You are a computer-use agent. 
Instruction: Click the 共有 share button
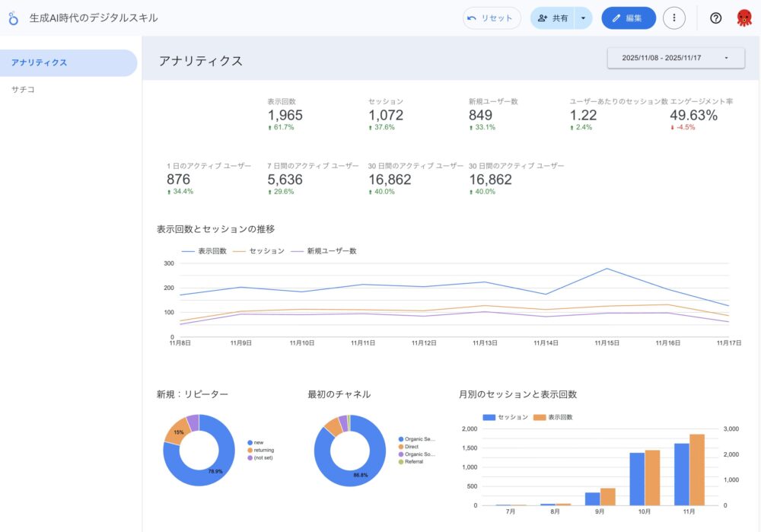[x=552, y=18]
